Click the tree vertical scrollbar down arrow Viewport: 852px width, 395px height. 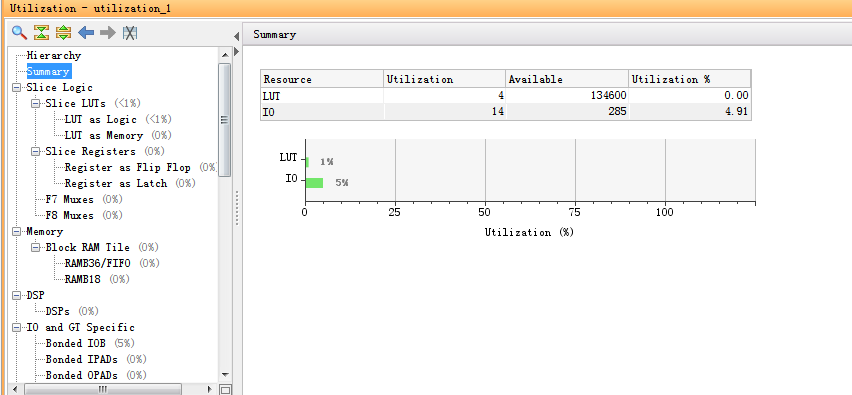(x=225, y=375)
